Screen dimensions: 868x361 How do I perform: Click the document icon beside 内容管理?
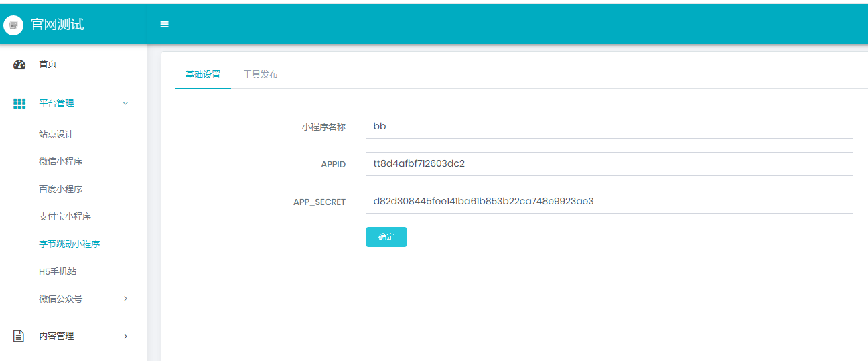pos(19,336)
